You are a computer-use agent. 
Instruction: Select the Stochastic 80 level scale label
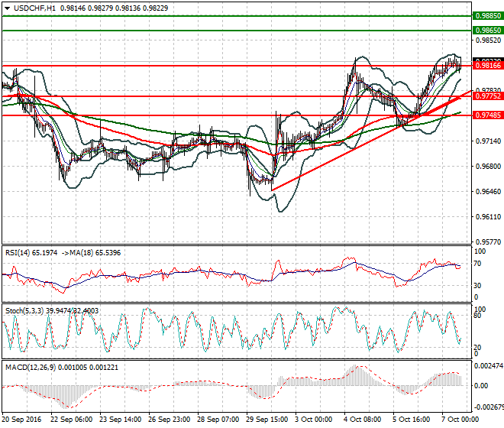point(477,316)
